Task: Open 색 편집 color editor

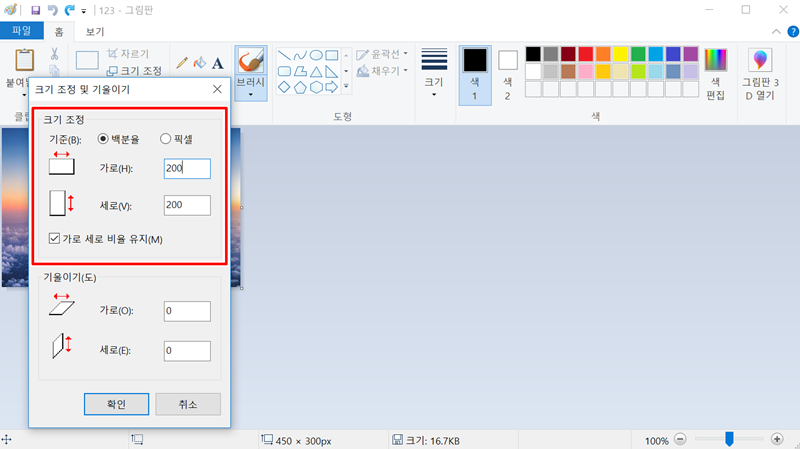Action: tap(715, 75)
